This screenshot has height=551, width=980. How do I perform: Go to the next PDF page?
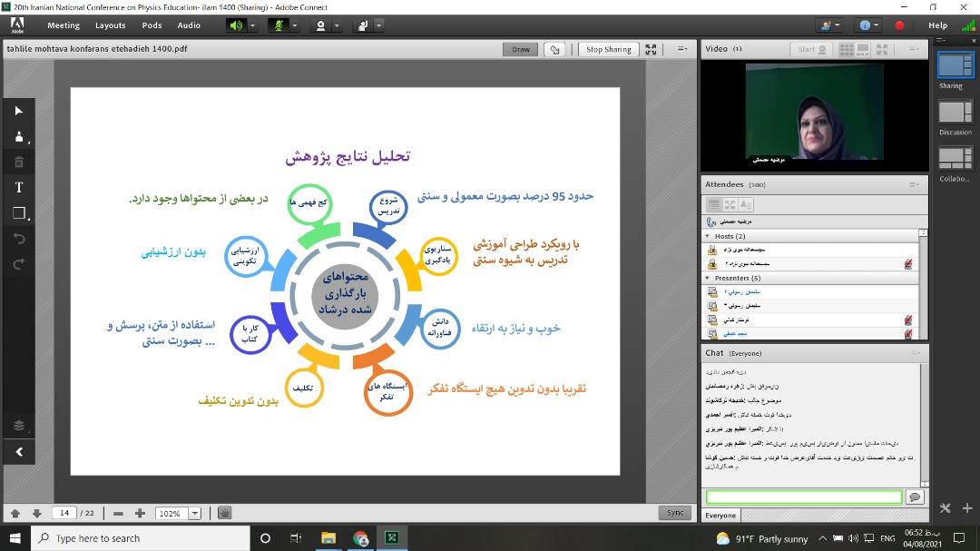36,513
